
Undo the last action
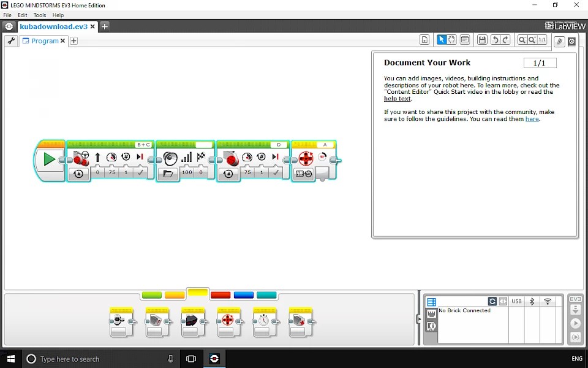[x=495, y=39]
